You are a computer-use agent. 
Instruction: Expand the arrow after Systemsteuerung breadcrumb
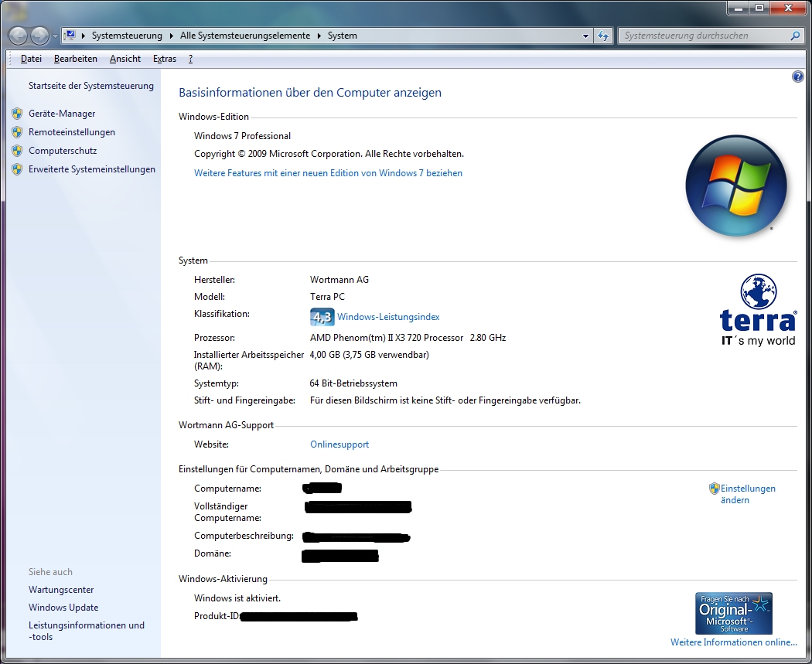(172, 36)
